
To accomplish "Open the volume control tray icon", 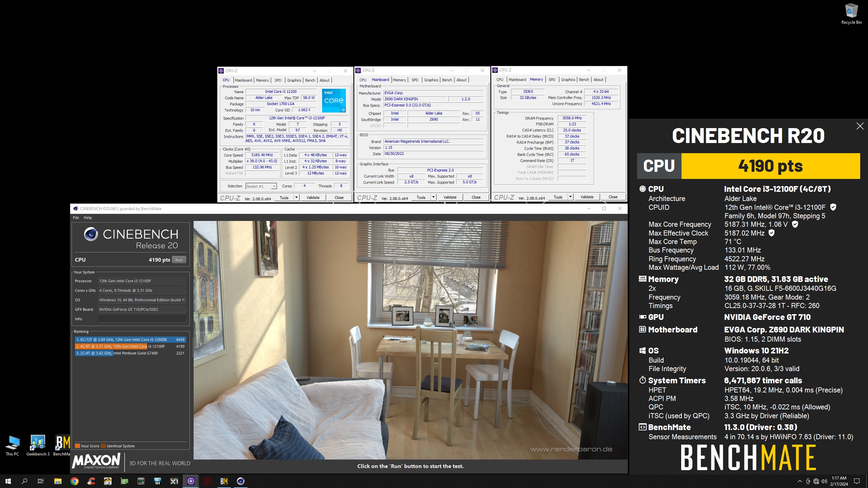I will click(x=824, y=481).
